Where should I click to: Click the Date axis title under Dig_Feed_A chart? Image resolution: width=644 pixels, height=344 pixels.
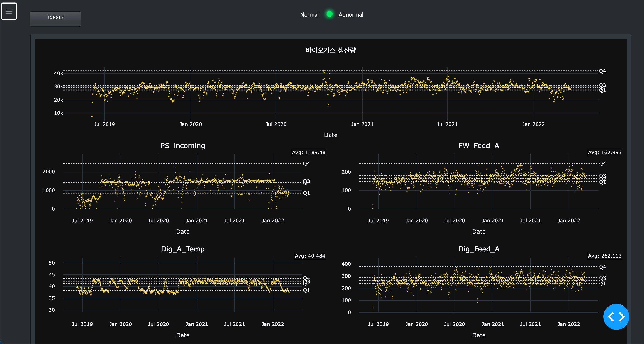click(479, 335)
